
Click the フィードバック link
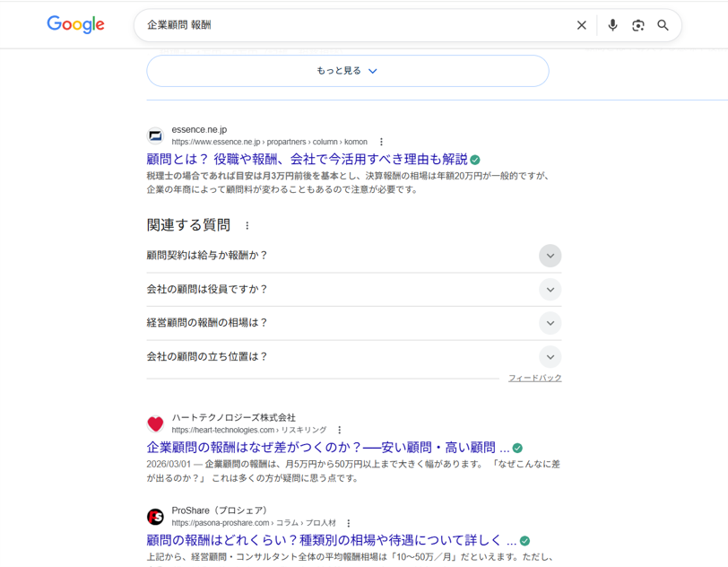tap(534, 378)
